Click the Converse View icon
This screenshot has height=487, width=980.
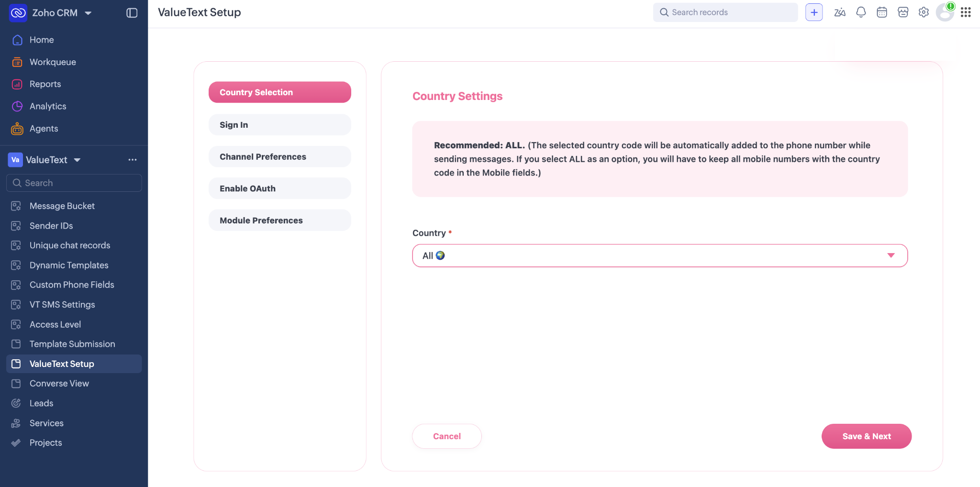point(16,384)
